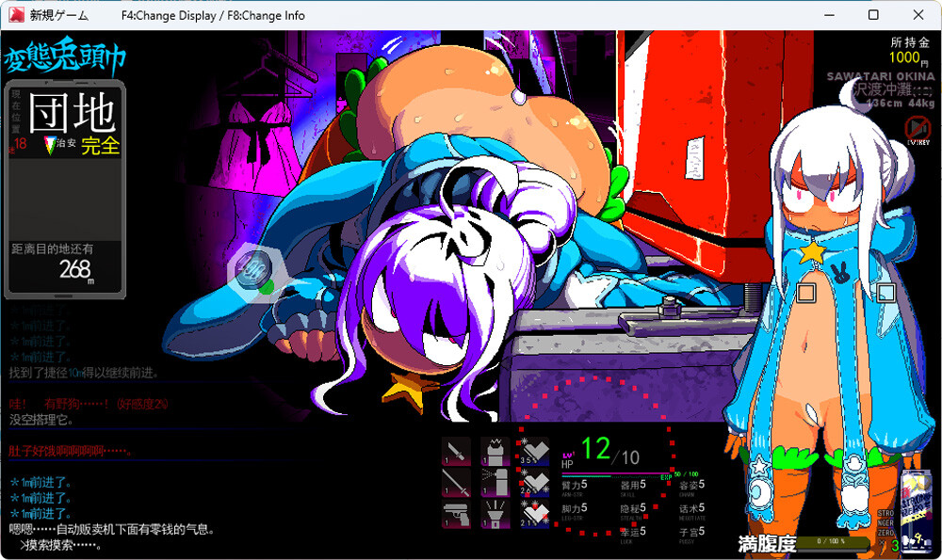Select the katana sword item slot
Image resolution: width=942 pixels, height=560 pixels.
(456, 483)
